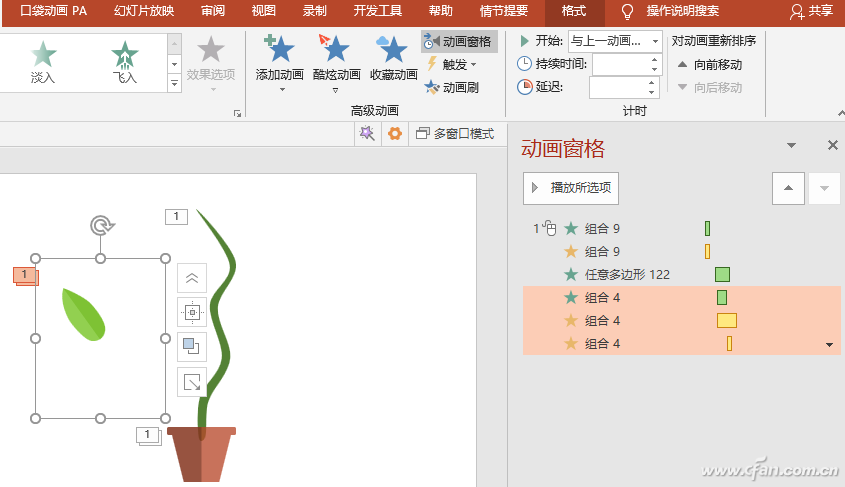Click the lightbulb icon beside the search box
Screen dimensions: 845x487
pos(627,11)
